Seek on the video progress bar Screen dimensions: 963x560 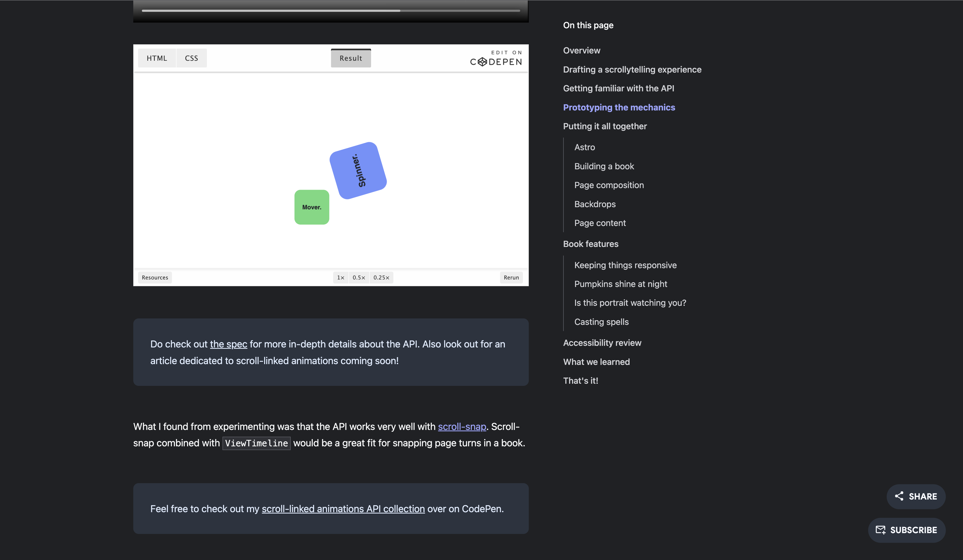point(331,11)
